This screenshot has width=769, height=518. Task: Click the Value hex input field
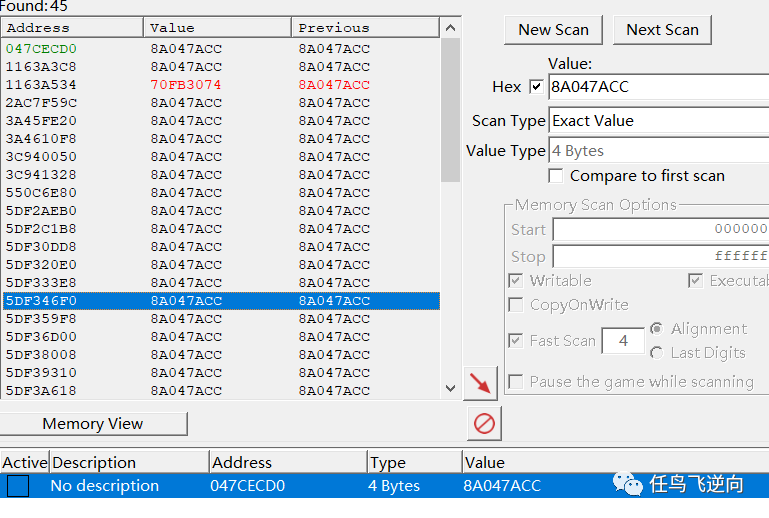click(659, 87)
